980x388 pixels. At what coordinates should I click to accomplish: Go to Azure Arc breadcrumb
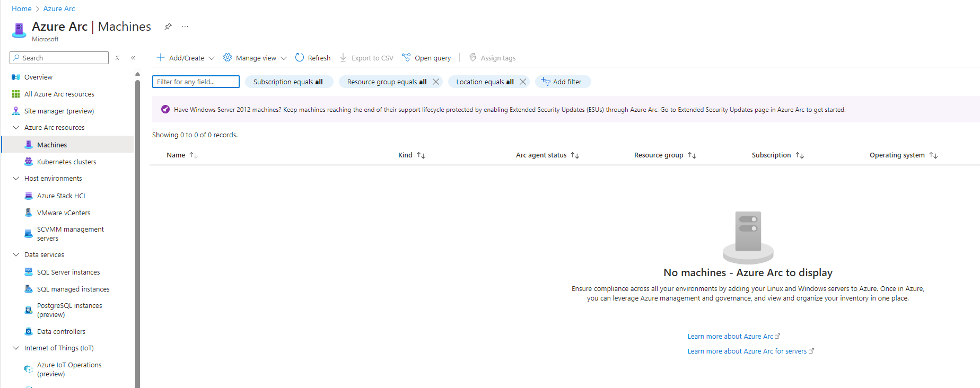point(59,8)
